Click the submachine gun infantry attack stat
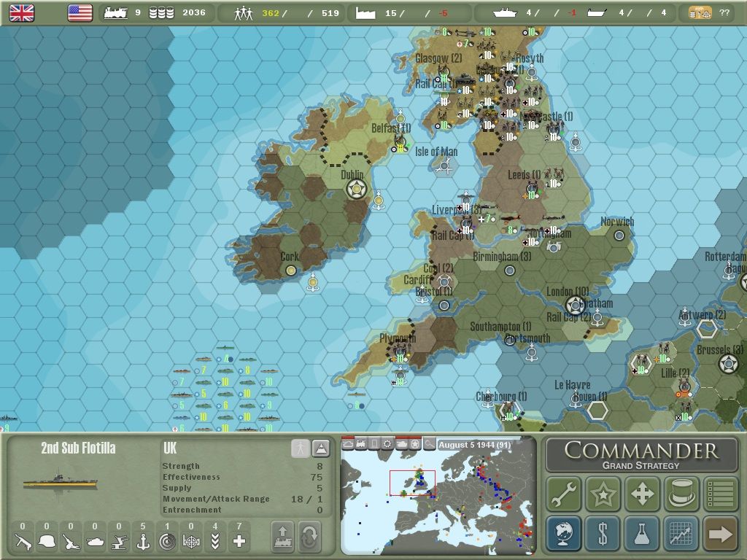Image resolution: width=747 pixels, height=560 pixels. pos(23,541)
